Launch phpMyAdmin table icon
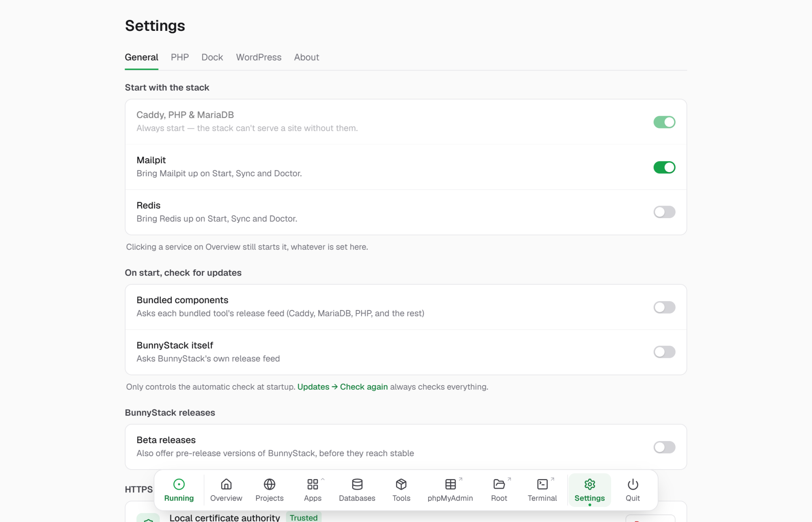This screenshot has width=812, height=522. pos(450,484)
